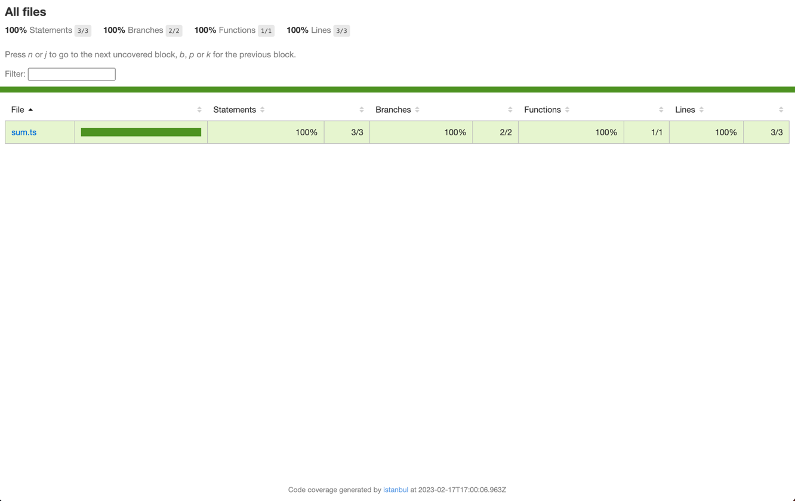Screen dimensions: 796x502
Task: Click sort icon beside Functions header
Action: point(567,109)
